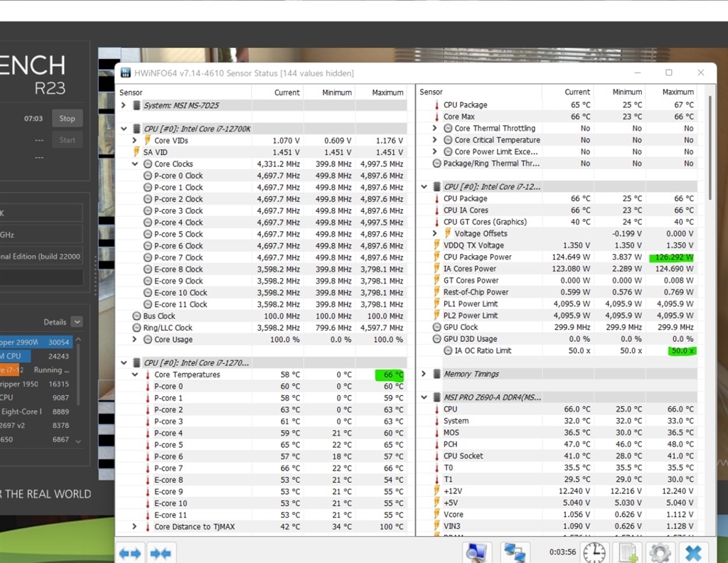This screenshot has width=728, height=563.
Task: Click the greyed Start button in Cinebench
Action: tap(68, 140)
